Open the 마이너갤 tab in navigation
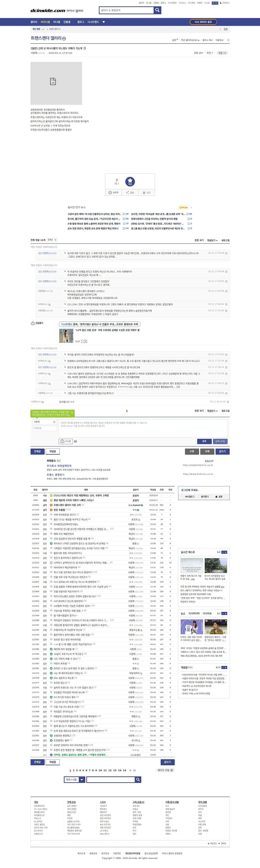The height and width of the screenshot is (868, 260). pyautogui.click(x=45, y=22)
